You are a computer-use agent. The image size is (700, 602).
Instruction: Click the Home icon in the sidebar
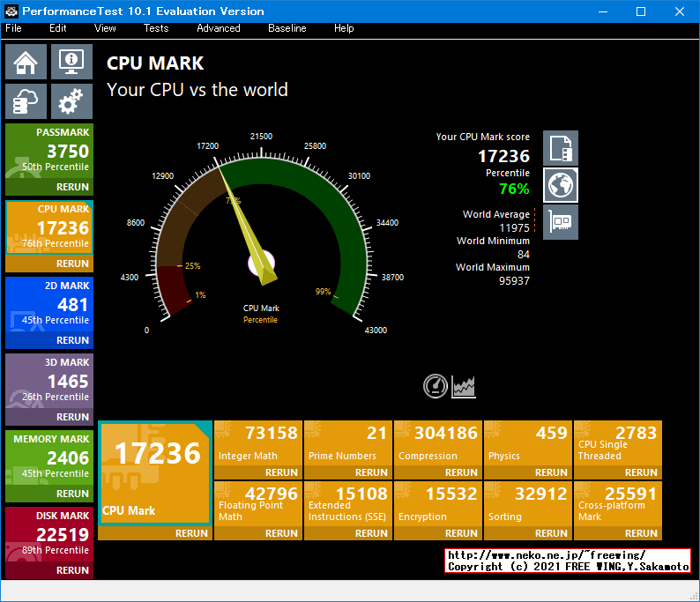coord(26,62)
